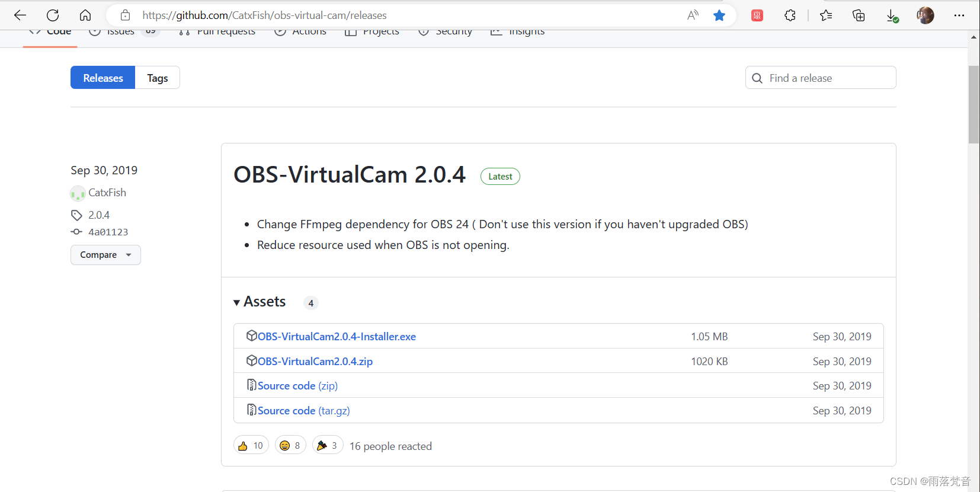Open the user profile avatar
Screen dimensions: 980x492
coord(925,15)
